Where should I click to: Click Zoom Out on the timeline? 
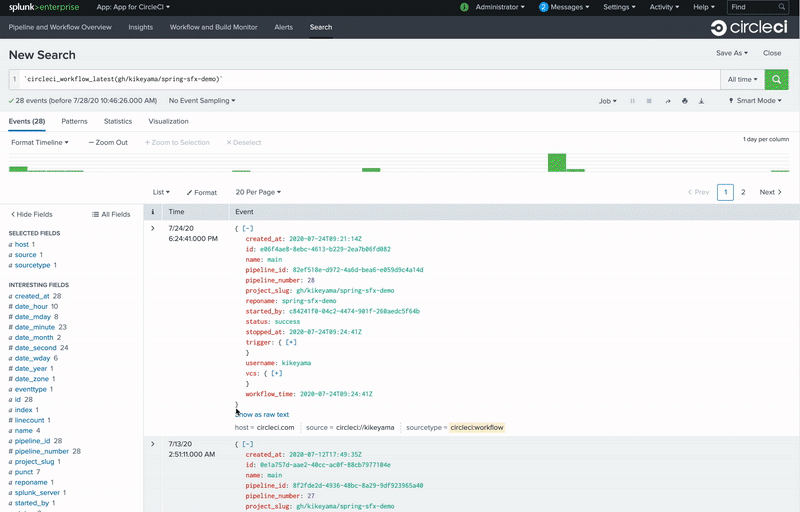click(x=108, y=143)
